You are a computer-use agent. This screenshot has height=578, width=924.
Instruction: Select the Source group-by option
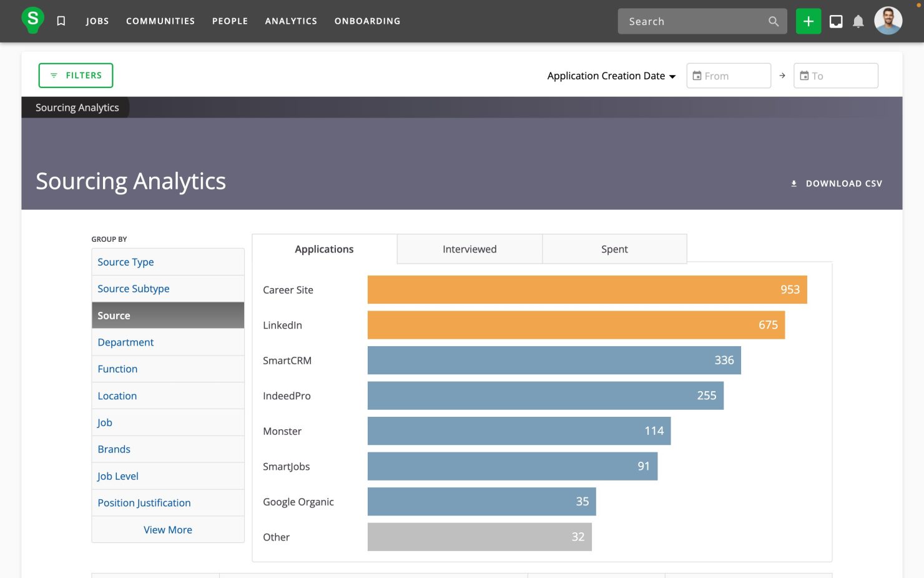[168, 316]
